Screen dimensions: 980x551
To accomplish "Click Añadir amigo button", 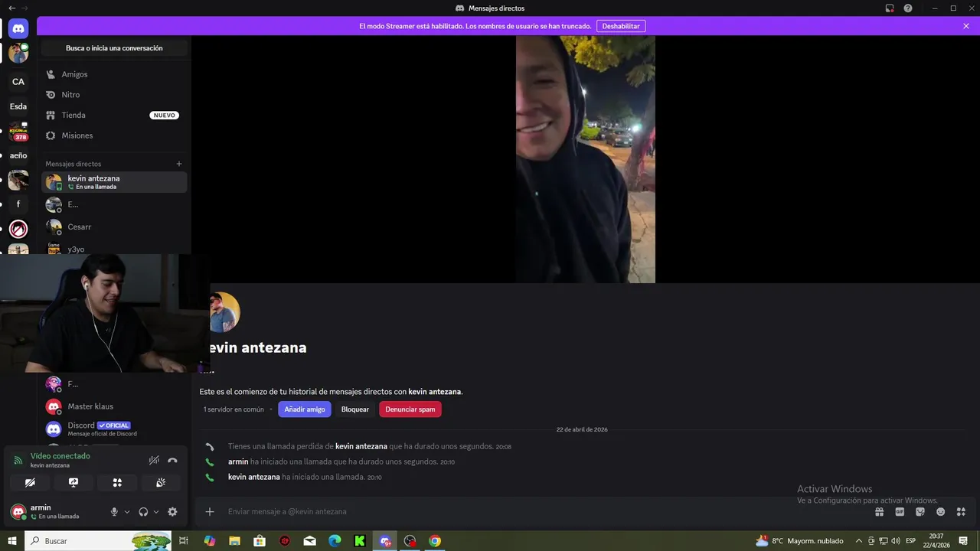I will (x=305, y=409).
